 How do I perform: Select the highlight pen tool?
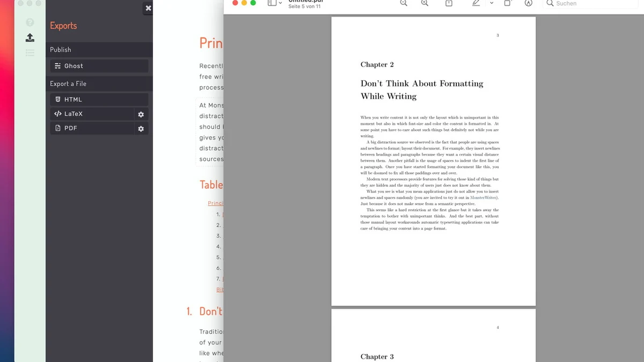[476, 3]
